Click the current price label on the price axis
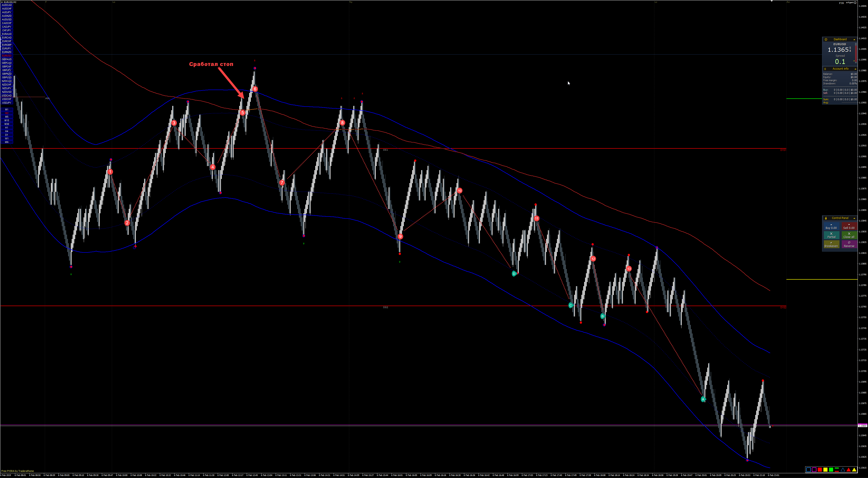The image size is (868, 478). [x=863, y=426]
